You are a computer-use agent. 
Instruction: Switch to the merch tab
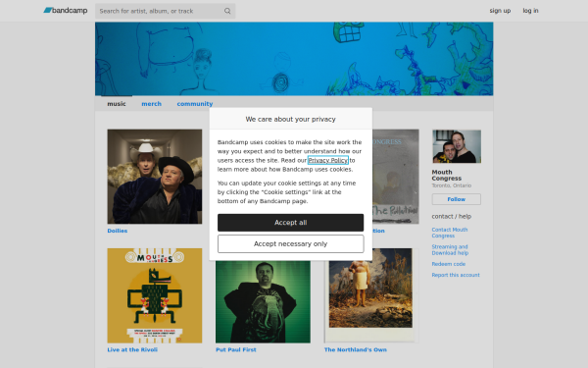[152, 104]
